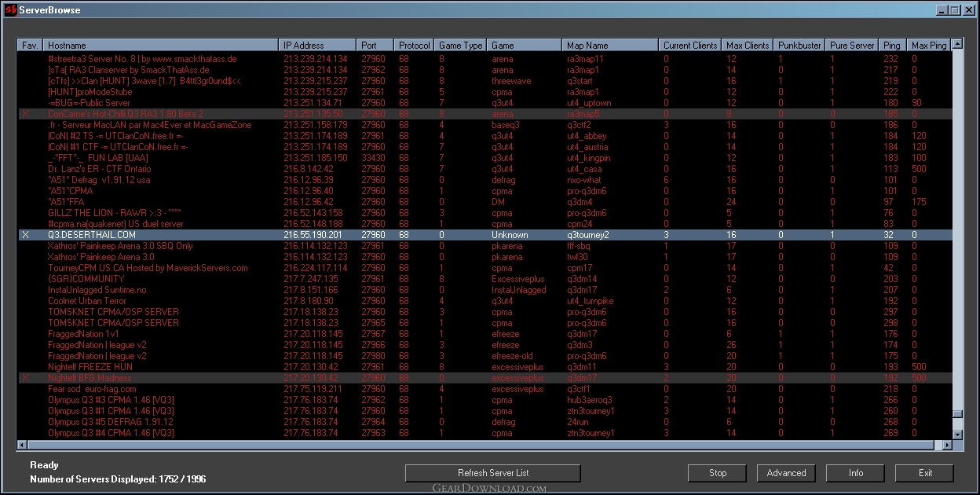Sort by the Max Clients column header
The height and width of the screenshot is (495, 980).
pyautogui.click(x=748, y=46)
